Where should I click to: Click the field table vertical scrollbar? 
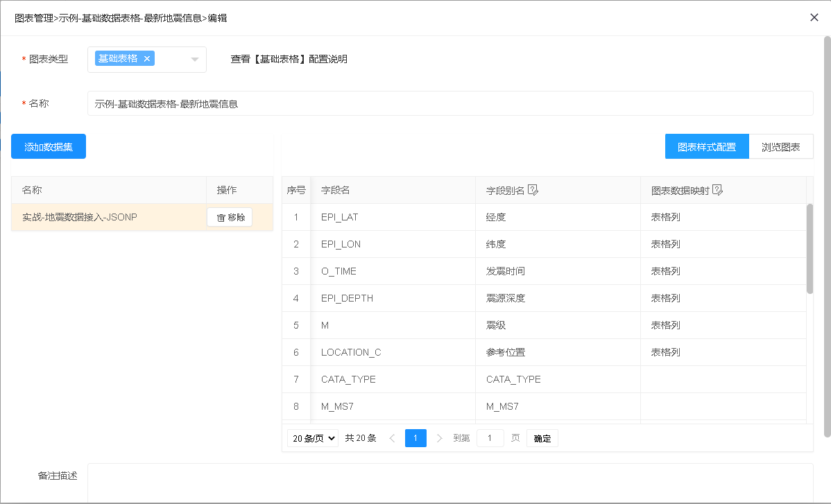pos(809,248)
